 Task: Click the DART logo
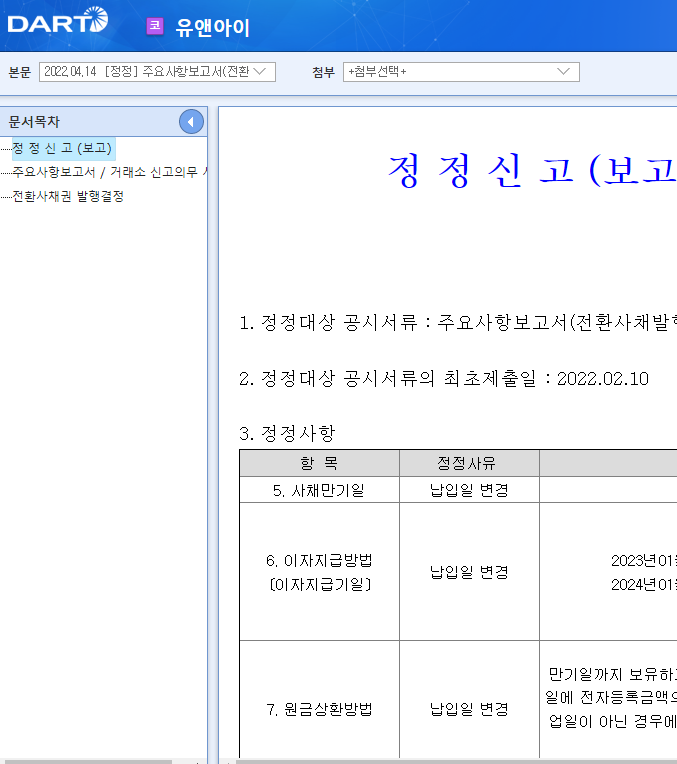(58, 20)
